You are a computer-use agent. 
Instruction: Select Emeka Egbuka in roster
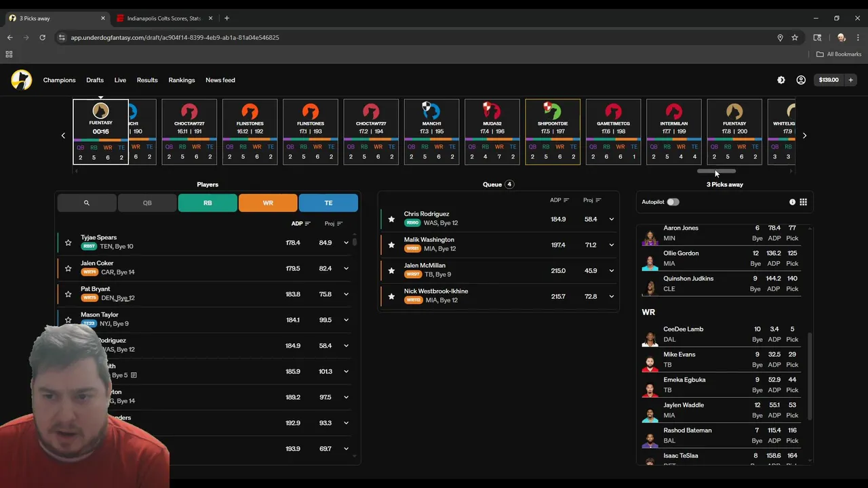pyautogui.click(x=722, y=385)
